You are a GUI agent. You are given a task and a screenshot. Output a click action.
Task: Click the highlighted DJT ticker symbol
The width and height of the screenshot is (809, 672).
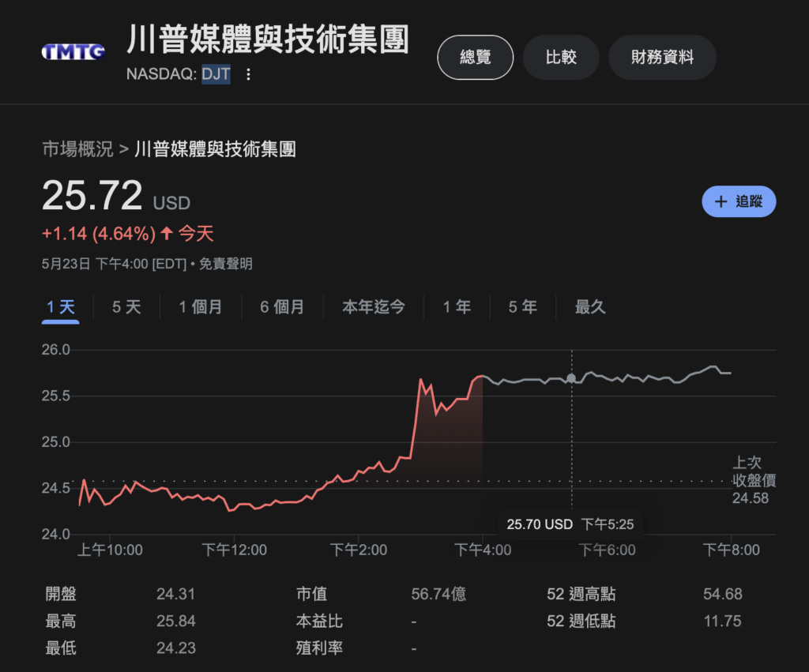216,74
